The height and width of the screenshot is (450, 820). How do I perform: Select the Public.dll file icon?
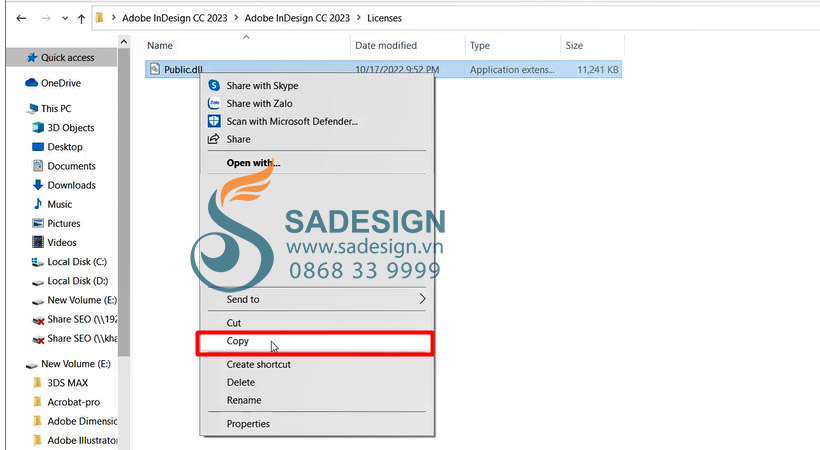click(x=155, y=69)
